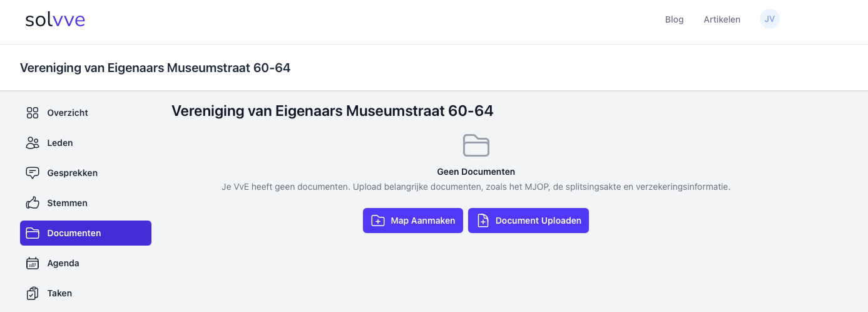Switch to the Stemmen section
This screenshot has height=312, width=868.
pos(67,203)
